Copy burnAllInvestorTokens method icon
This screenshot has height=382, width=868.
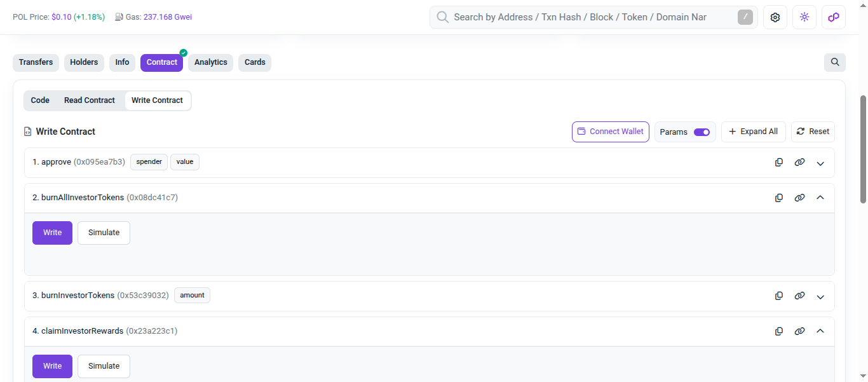779,198
